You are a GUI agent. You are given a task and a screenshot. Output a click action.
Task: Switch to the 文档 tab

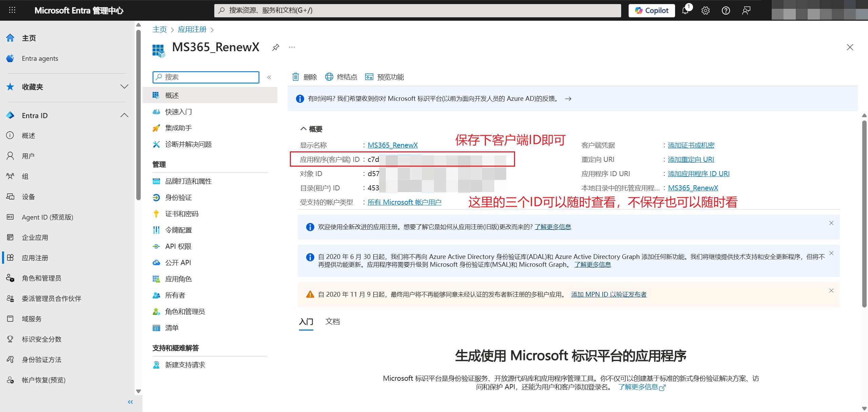click(333, 321)
